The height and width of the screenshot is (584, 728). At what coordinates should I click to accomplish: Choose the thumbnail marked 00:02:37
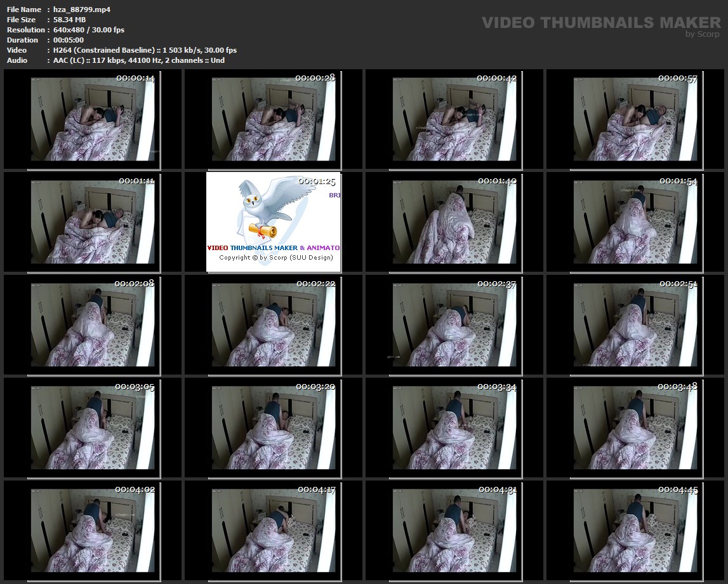click(454, 325)
